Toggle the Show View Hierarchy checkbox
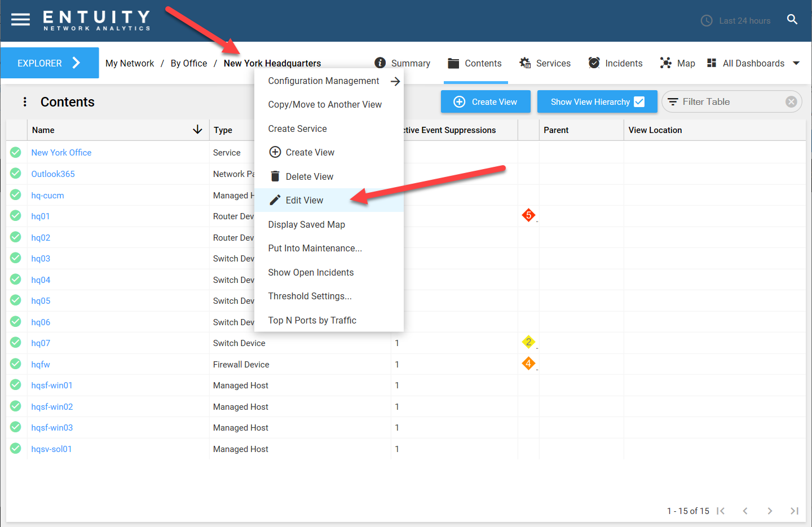812x527 pixels. pyautogui.click(x=639, y=101)
